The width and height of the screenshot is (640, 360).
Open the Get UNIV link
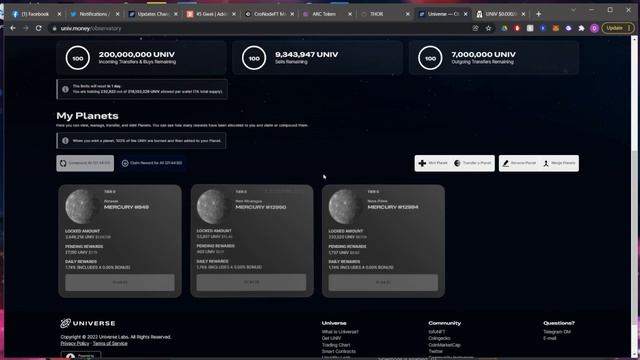[331, 338]
